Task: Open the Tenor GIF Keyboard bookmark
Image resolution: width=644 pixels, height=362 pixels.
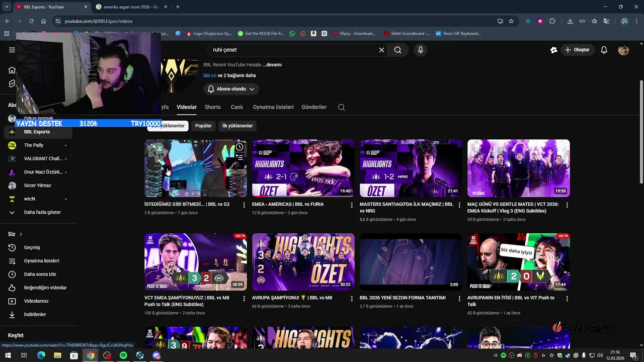Action: point(458,34)
